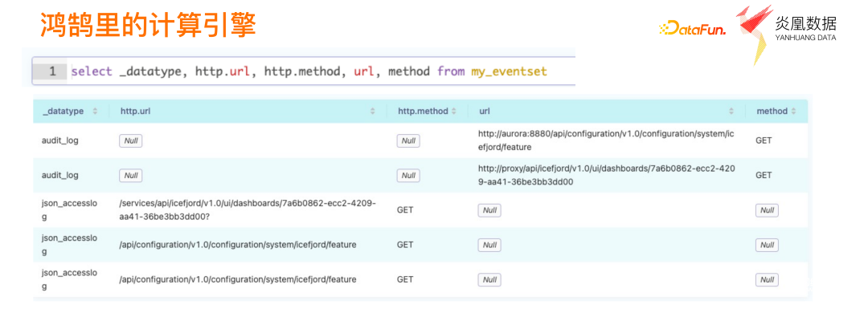Click sort arrows in http.url column header
This screenshot has width=868, height=317.
click(372, 112)
